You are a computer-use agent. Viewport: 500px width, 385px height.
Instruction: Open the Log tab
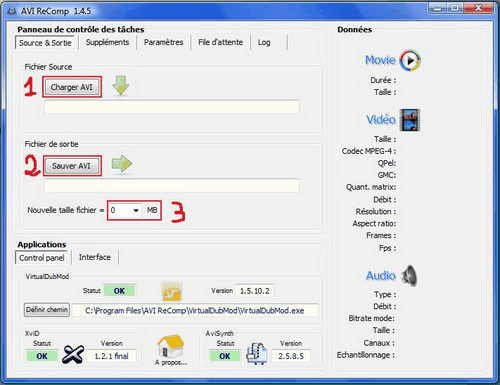[x=264, y=42]
